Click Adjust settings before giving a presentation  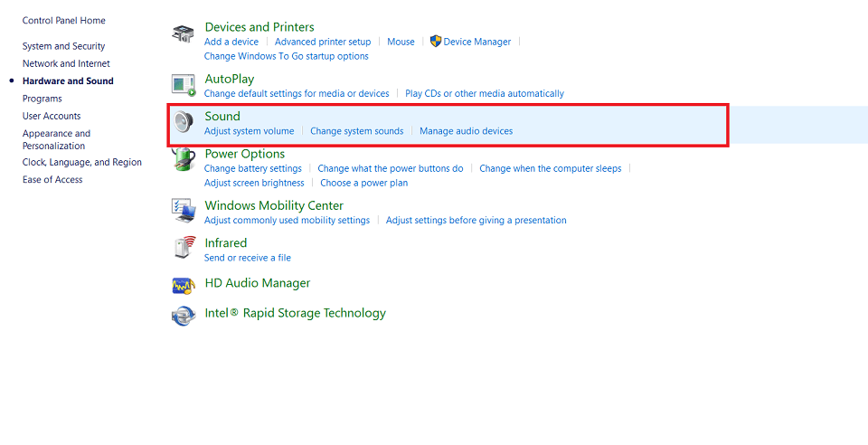(476, 221)
